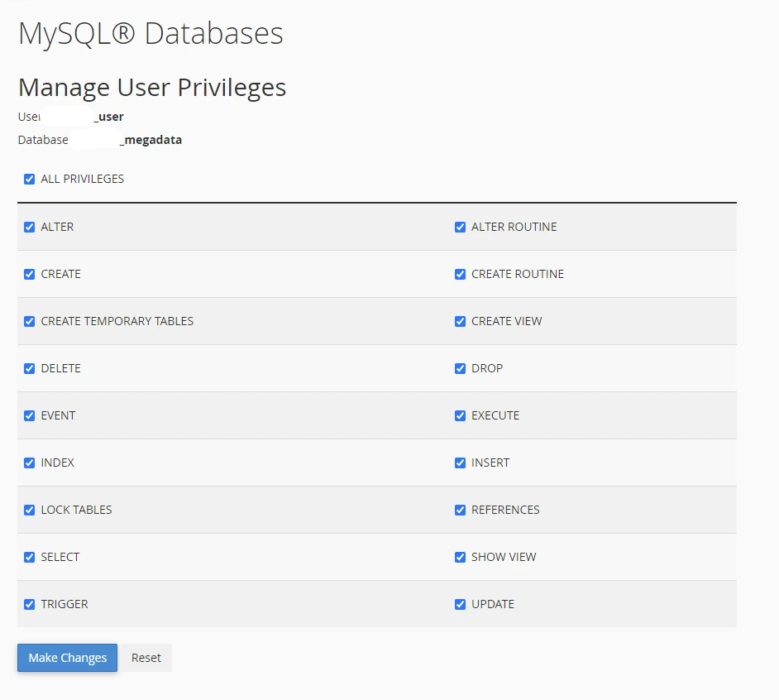Toggle the TRIGGER privilege checkbox
The image size is (779, 700).
point(30,604)
